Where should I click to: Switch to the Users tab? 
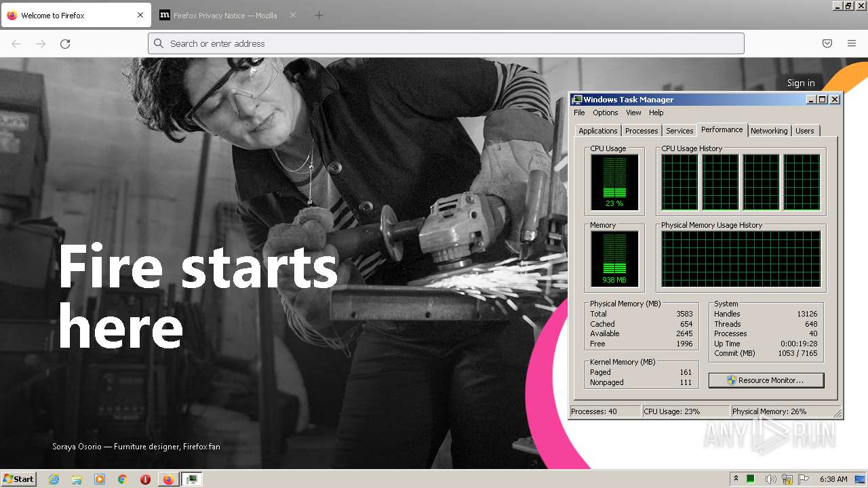point(805,131)
